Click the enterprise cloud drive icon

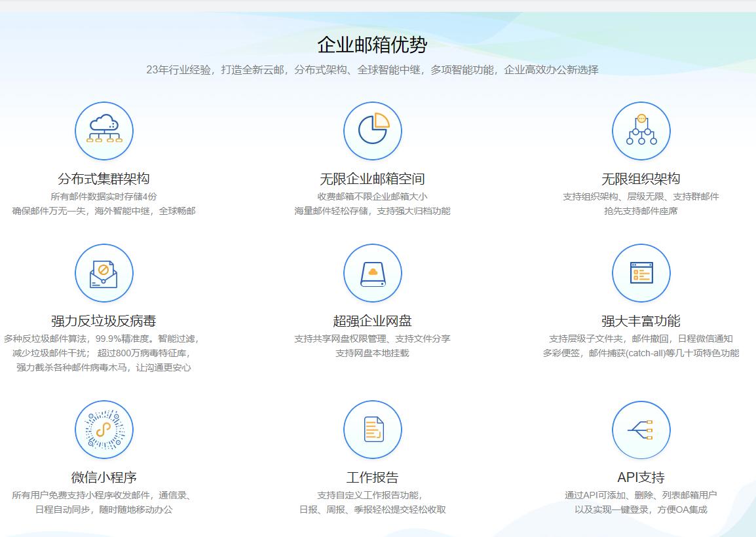coord(373,273)
